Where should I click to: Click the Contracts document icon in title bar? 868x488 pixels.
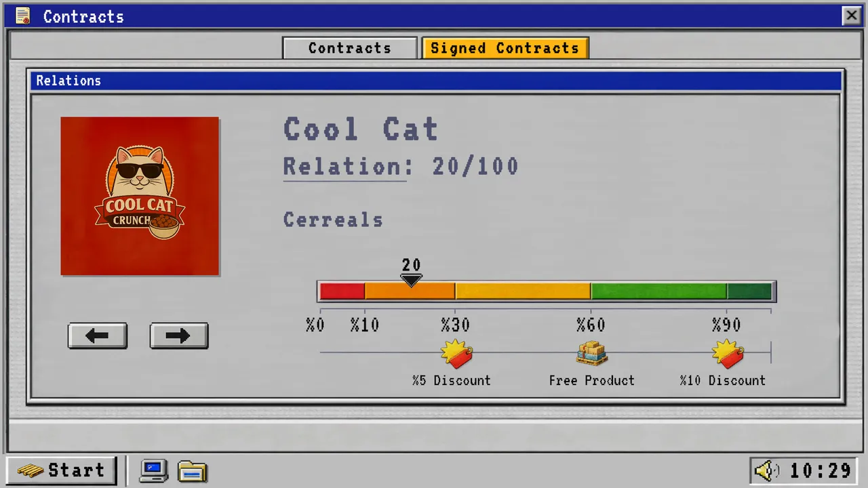tap(23, 16)
